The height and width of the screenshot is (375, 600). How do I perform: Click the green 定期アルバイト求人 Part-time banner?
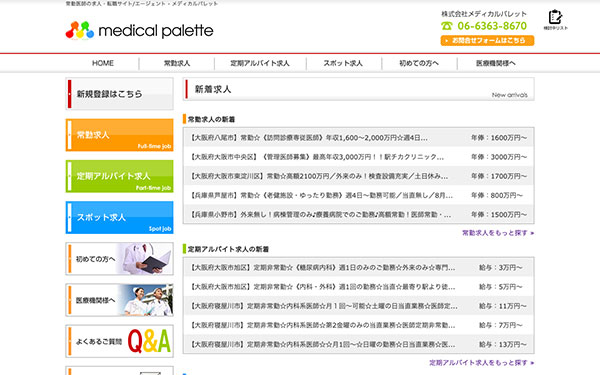(119, 176)
